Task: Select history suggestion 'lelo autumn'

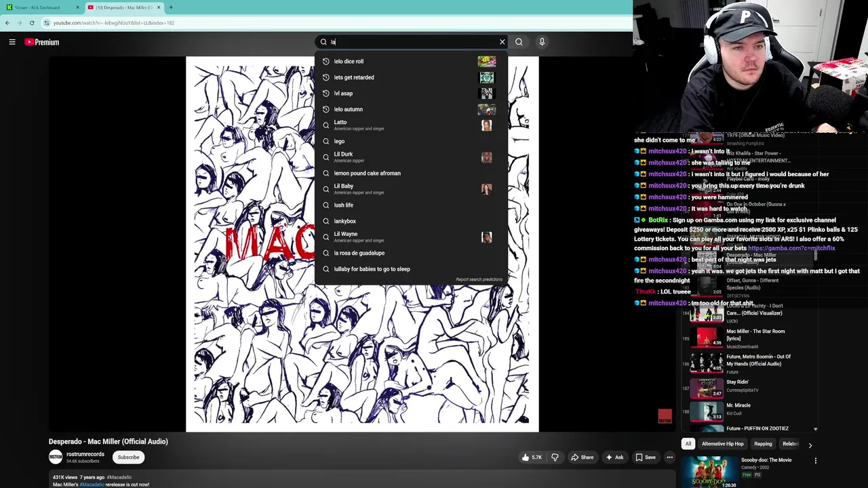Action: tap(411, 109)
